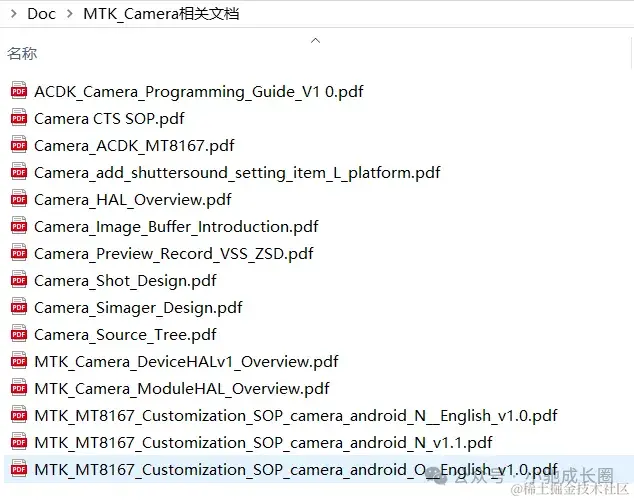This screenshot has width=634, height=501.
Task: Select file name MTK_Camera_DeviceHALv1_Overview.pdf
Action: coord(186,361)
